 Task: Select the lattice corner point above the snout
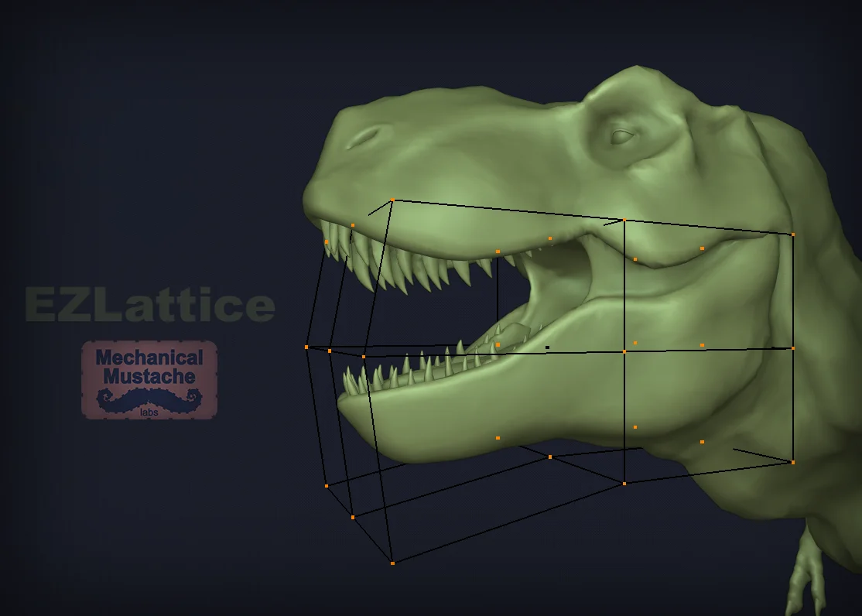(392, 200)
